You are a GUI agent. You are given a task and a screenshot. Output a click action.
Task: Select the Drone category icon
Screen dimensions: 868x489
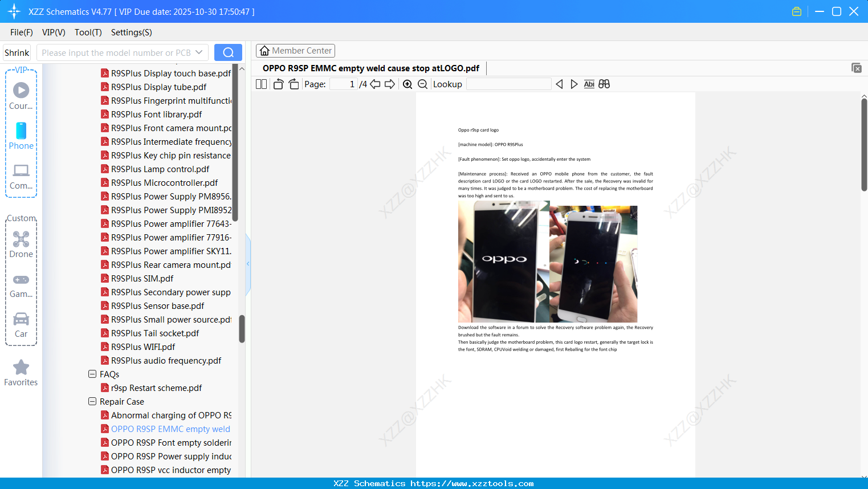point(21,244)
